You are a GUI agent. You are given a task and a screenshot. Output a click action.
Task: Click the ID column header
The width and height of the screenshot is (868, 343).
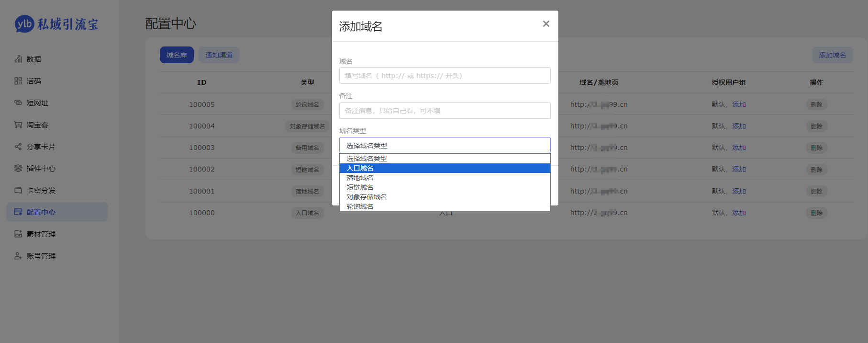(x=202, y=82)
